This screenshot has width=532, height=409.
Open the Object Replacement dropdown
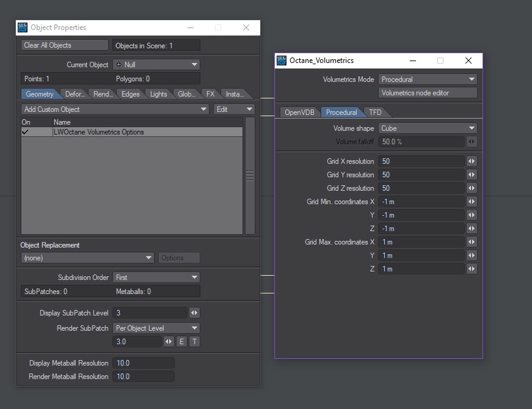(x=87, y=258)
